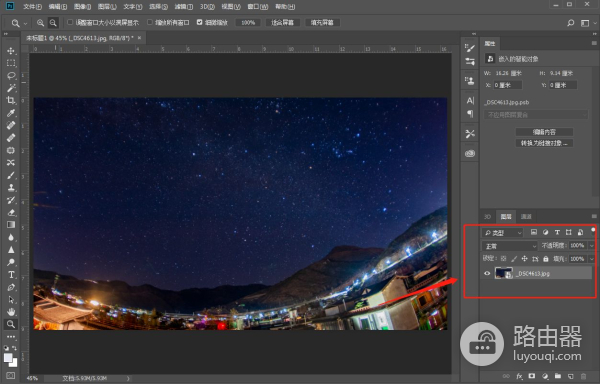Select the Horizontal Type tool
The image size is (600, 384).
(11, 275)
